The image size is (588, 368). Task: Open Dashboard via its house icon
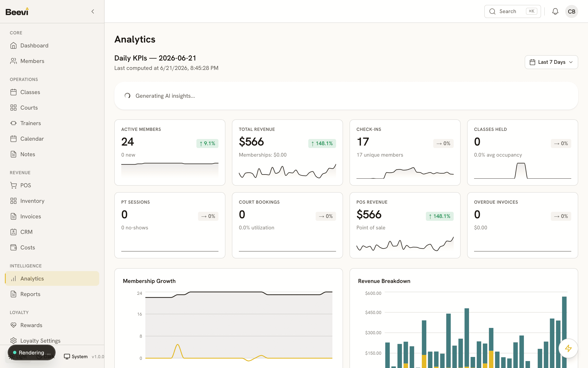[x=13, y=46]
